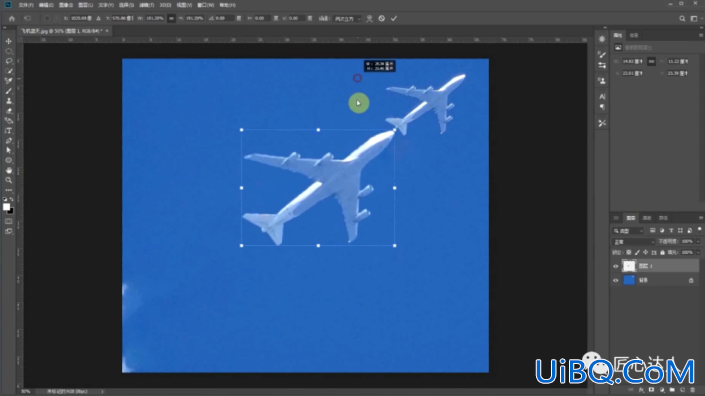This screenshot has height=396, width=705.
Task: Hide the blue Background layer
Action: (x=616, y=280)
